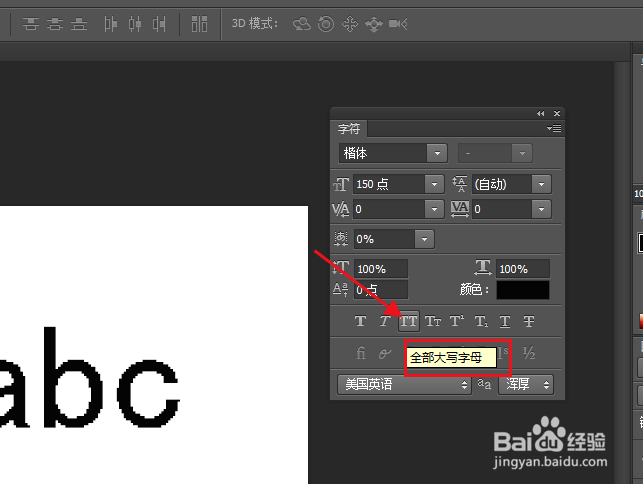Click the horizontal scale T icon
The width and height of the screenshot is (643, 484).
[483, 267]
